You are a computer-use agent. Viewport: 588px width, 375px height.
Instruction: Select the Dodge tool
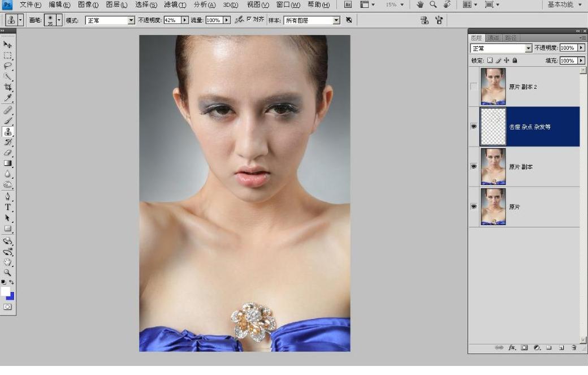coord(7,184)
